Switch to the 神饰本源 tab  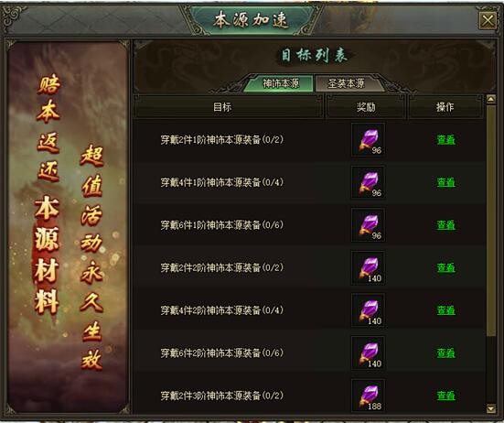point(280,83)
